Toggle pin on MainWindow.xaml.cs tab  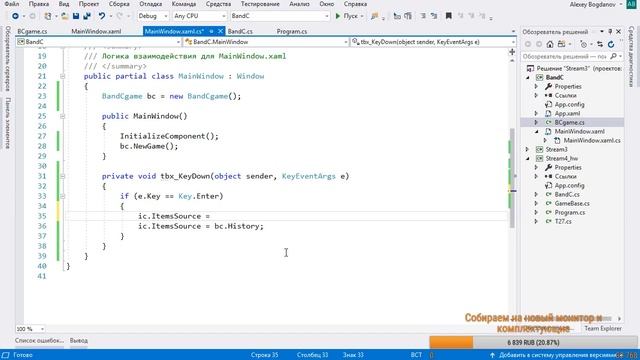[211, 31]
